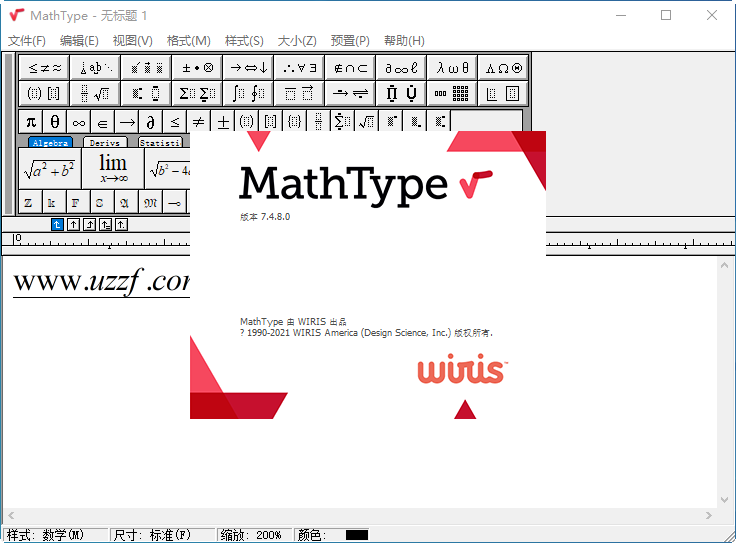The image size is (736, 543).
Task: Insert the plus-minus symbol ±
Action: point(223,122)
